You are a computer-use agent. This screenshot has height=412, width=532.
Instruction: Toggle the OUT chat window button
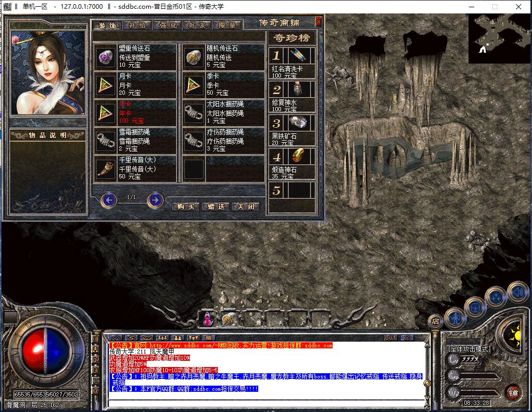pos(390,338)
